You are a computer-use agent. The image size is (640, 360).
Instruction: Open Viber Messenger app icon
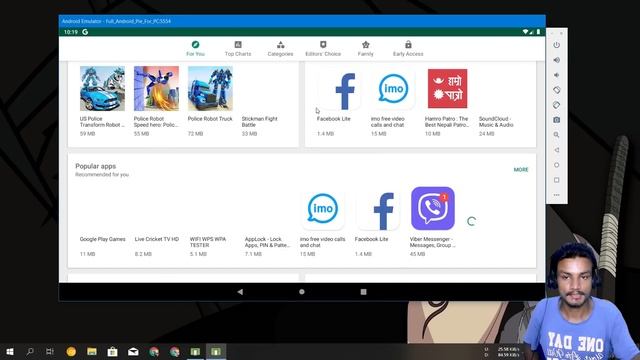433,209
